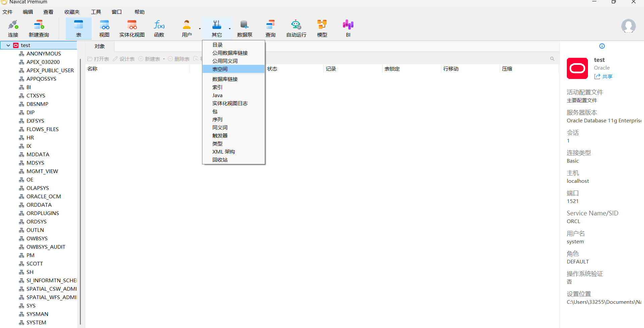The image size is (644, 328).
Task: Select the SYSTEM schema in tree
Action: point(36,323)
